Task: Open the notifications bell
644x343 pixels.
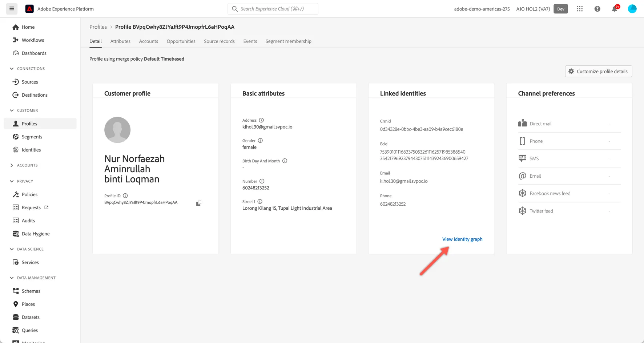Action: tap(615, 9)
